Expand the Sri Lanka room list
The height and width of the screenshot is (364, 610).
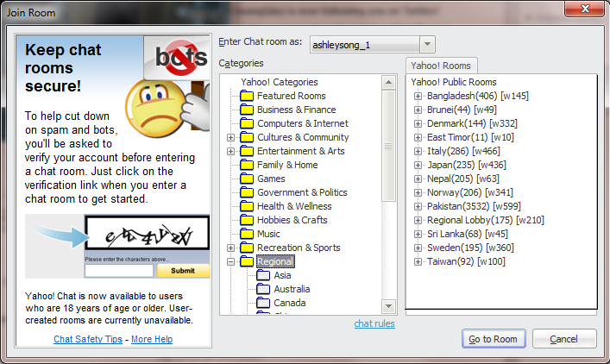pyautogui.click(x=418, y=234)
